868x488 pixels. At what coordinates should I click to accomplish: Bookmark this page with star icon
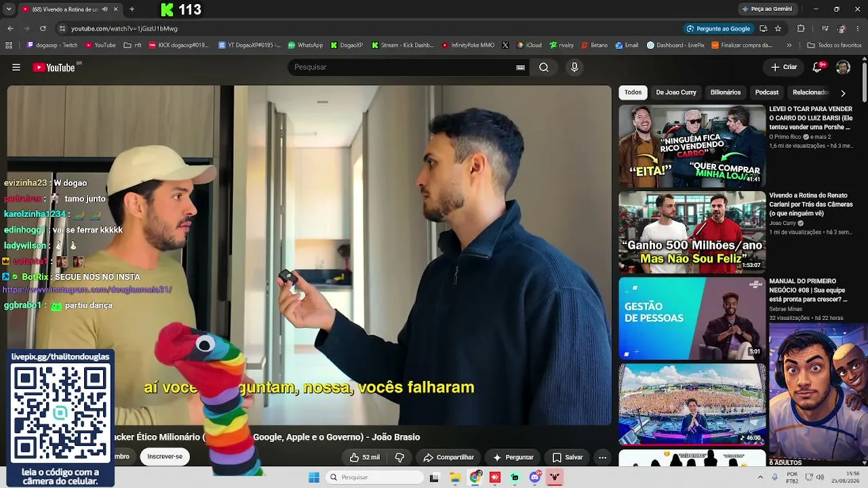(778, 28)
